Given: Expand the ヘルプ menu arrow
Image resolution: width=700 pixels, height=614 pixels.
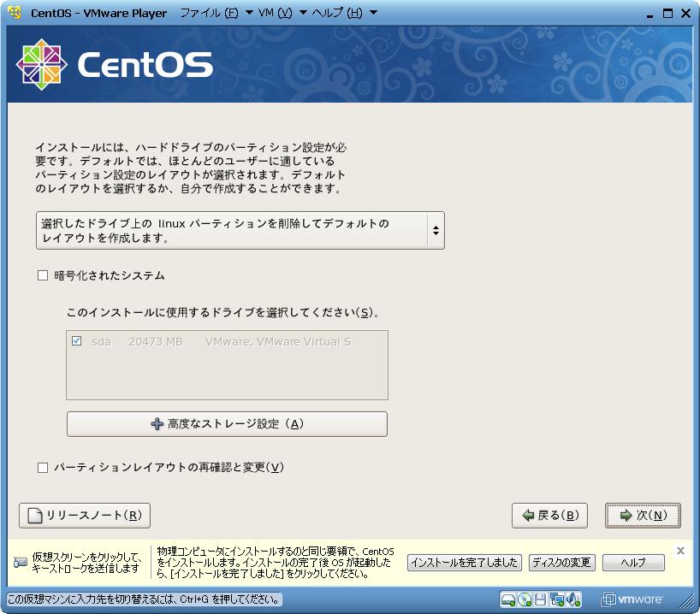Looking at the screenshot, I should [x=373, y=14].
